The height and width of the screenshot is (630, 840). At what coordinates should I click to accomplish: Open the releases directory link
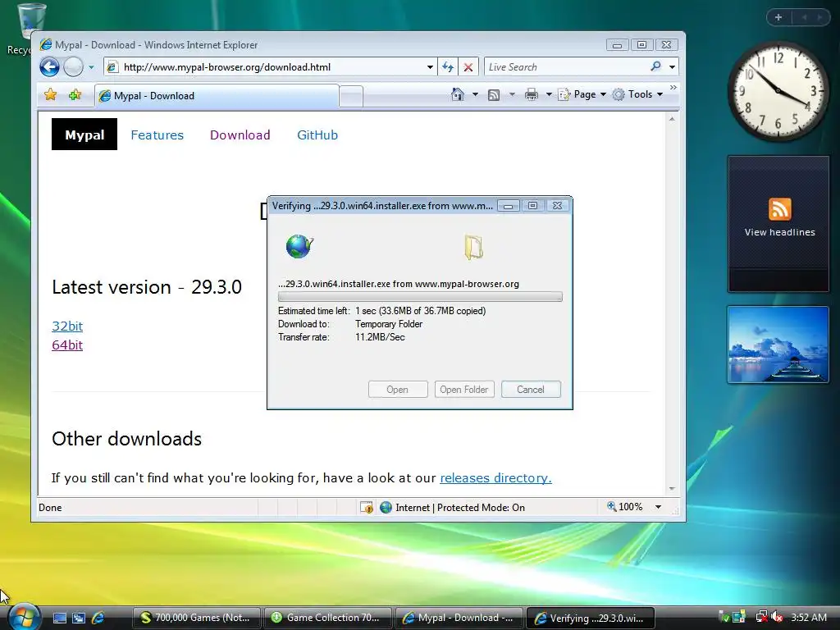[x=495, y=478]
